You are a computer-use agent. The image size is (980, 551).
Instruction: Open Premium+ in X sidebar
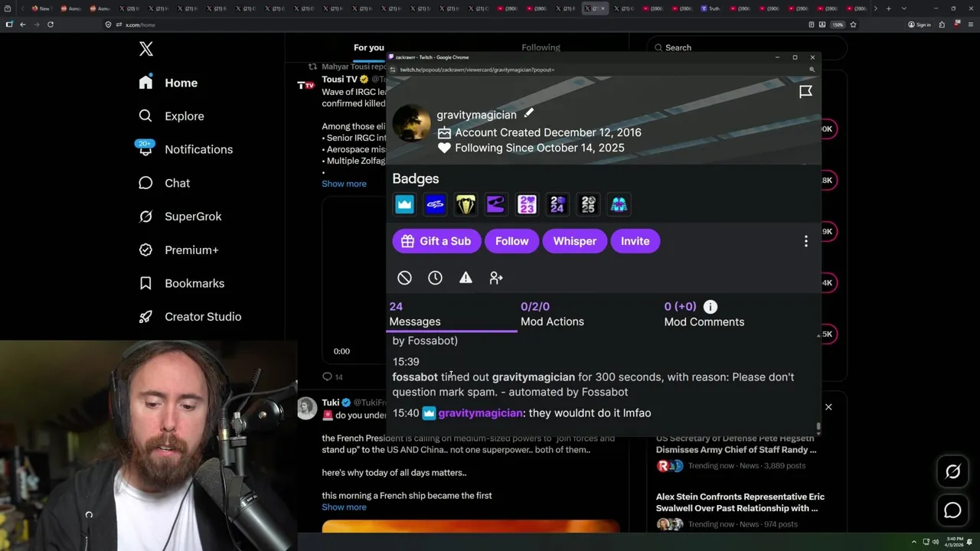tap(178, 249)
